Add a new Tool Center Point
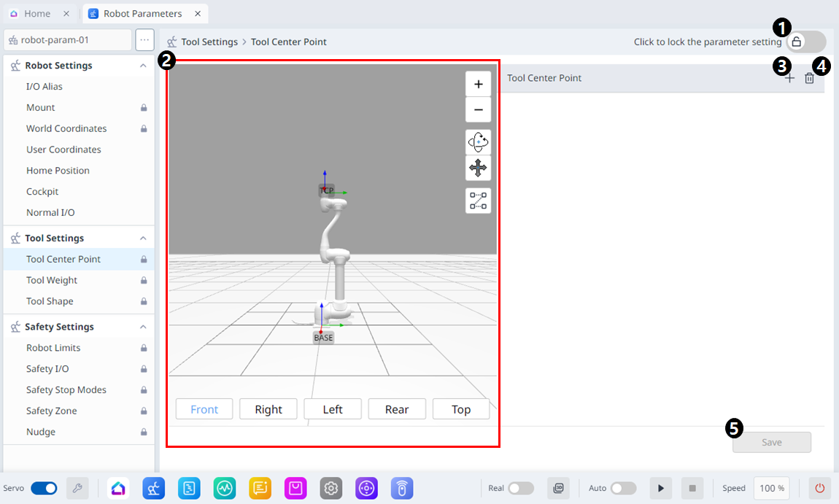Viewport: 839px width, 504px height. [x=789, y=78]
